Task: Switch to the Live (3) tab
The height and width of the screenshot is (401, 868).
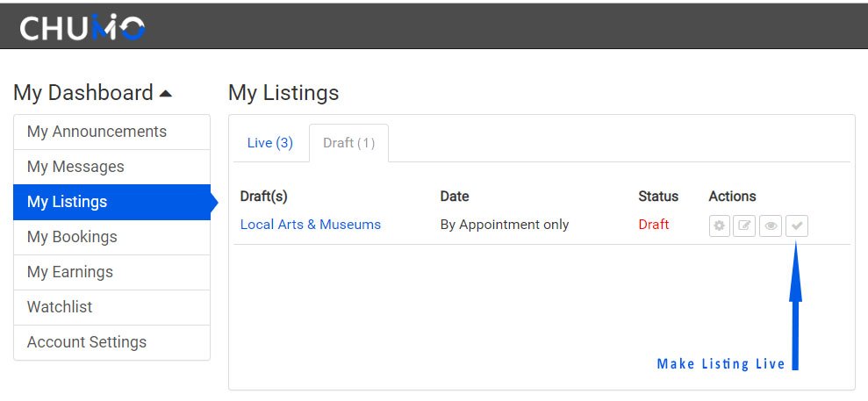Action: pos(270,143)
